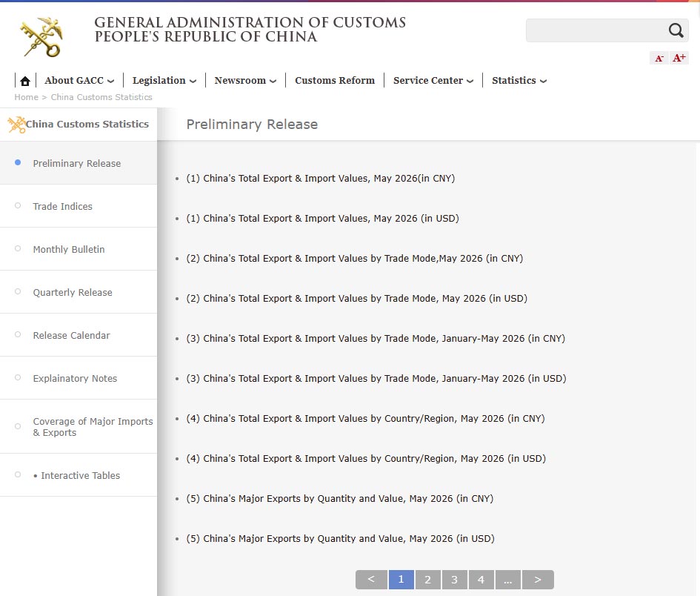Expand the Statistics dropdown menu
This screenshot has width=700, height=596.
click(x=519, y=80)
